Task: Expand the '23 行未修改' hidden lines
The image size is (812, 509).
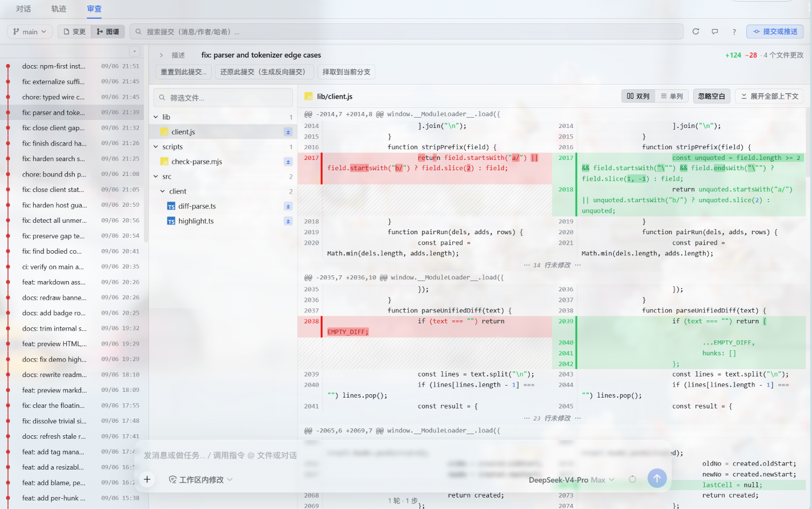Action: click(x=552, y=418)
